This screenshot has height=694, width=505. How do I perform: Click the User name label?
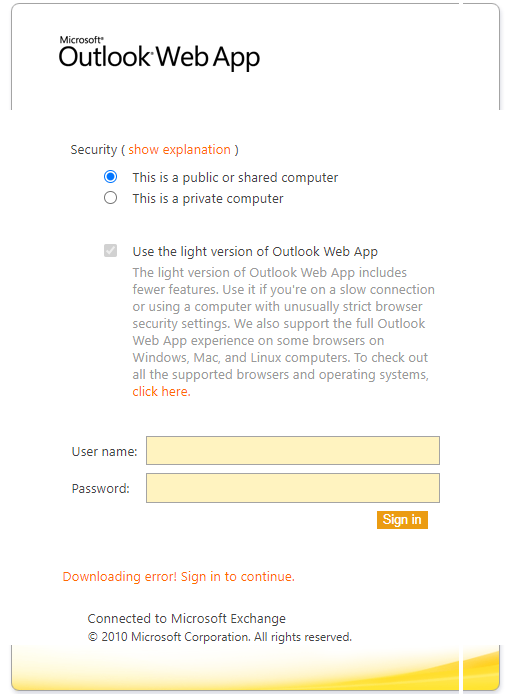104,451
